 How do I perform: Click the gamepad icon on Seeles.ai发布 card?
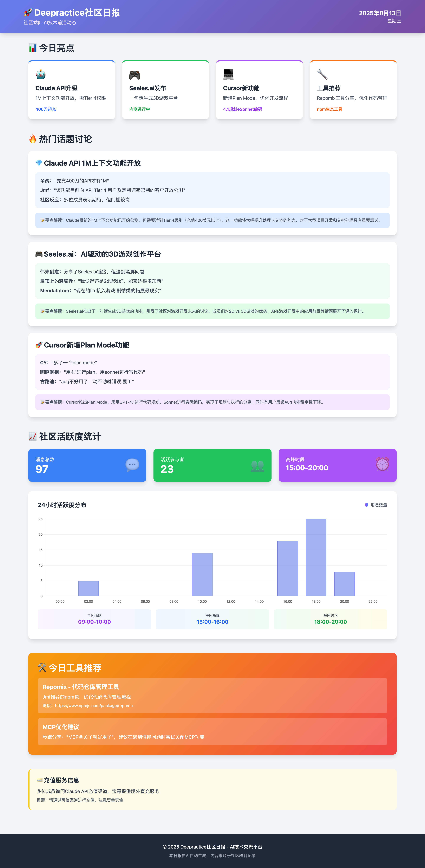pos(135,74)
